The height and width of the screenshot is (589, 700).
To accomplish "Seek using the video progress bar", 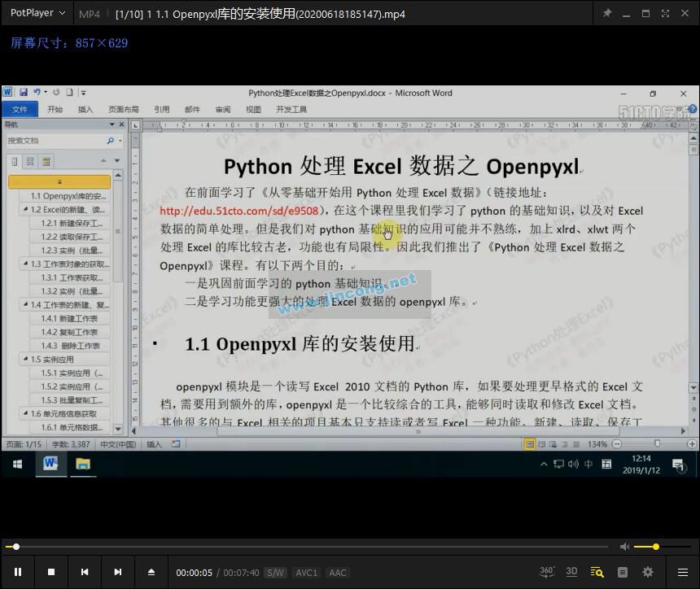I will tap(307, 547).
